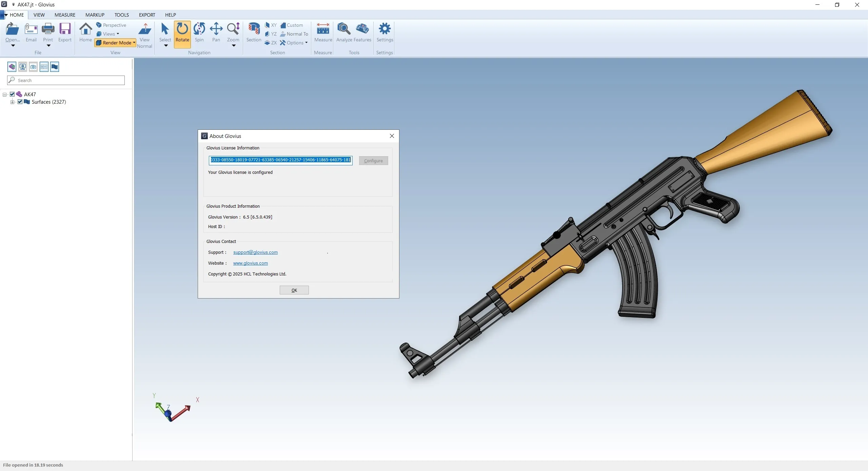Click the camera snapshots panel icon

pos(33,67)
